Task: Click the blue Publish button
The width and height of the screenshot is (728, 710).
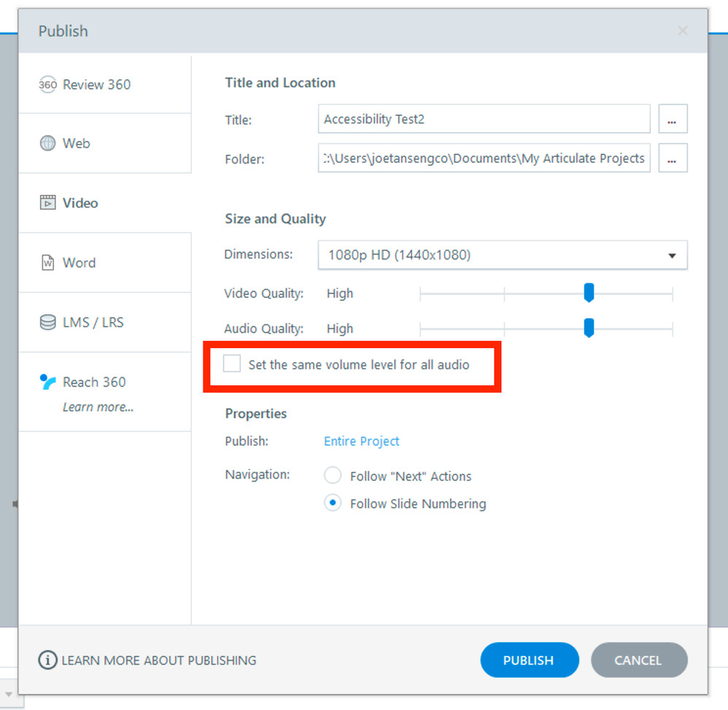Action: (x=529, y=660)
